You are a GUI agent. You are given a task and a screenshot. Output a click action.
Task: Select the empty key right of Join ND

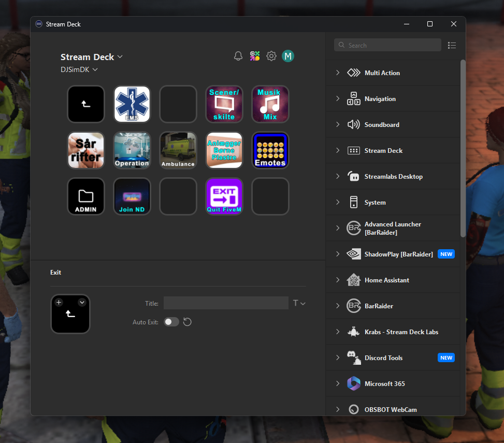178,196
